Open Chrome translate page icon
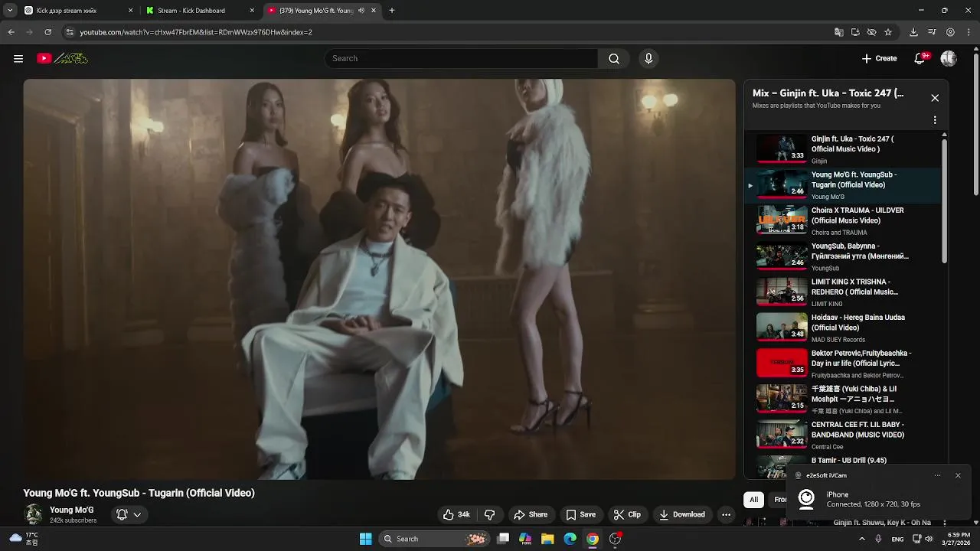The width and height of the screenshot is (980, 551). coord(839,32)
